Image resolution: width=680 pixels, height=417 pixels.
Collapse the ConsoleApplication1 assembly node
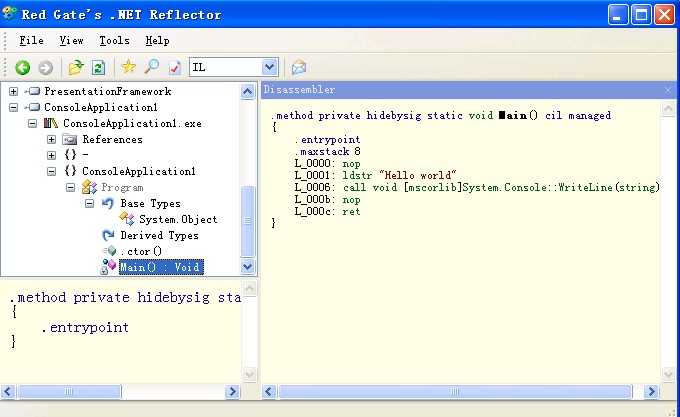pyautogui.click(x=13, y=108)
